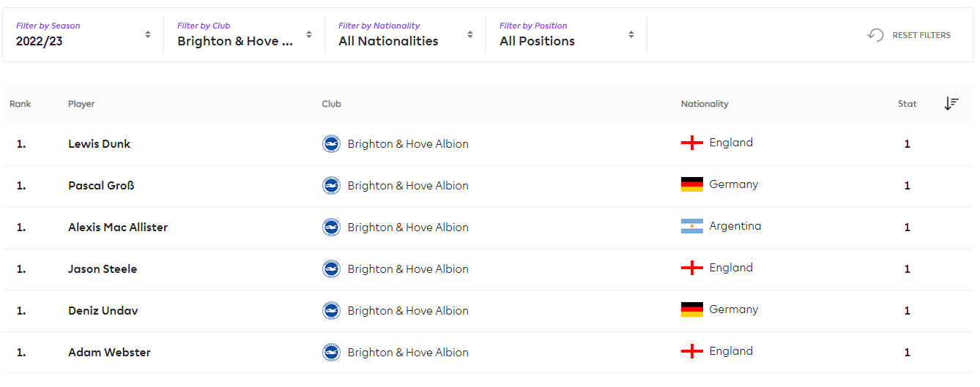Select Adam Webster's name in the table
This screenshot has height=387, width=980.
coord(109,353)
